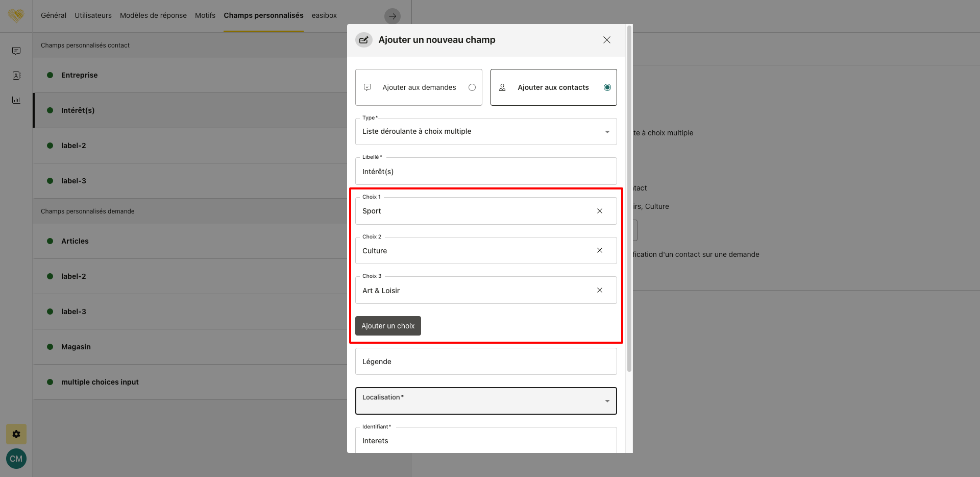
Task: Click the arrow icon next to easibox tab
Action: click(x=392, y=16)
